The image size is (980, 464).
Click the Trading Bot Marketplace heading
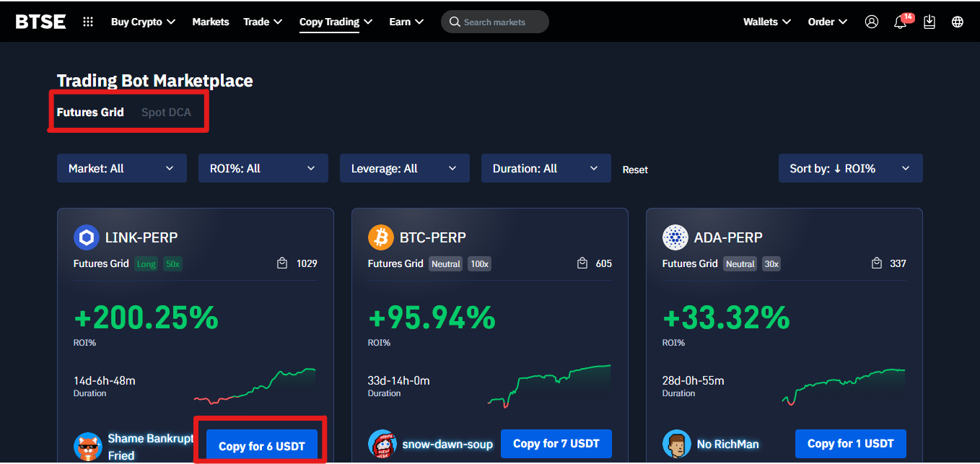(155, 81)
